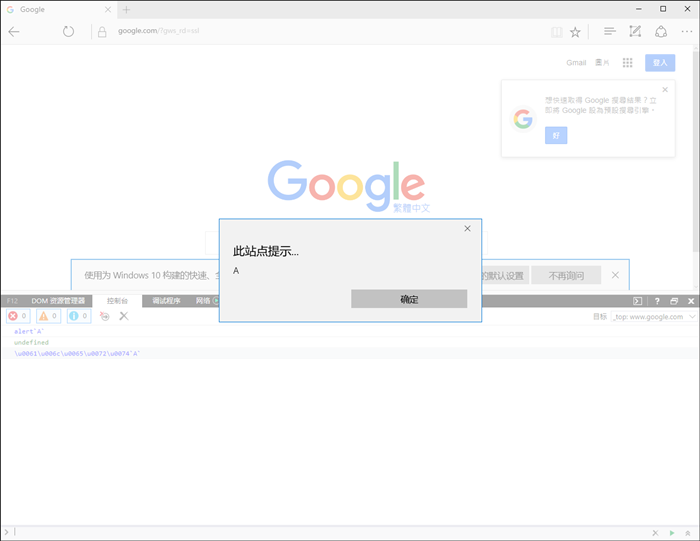This screenshot has width=700, height=541.
Task: Click the 确定 button in the alert
Action: click(409, 299)
